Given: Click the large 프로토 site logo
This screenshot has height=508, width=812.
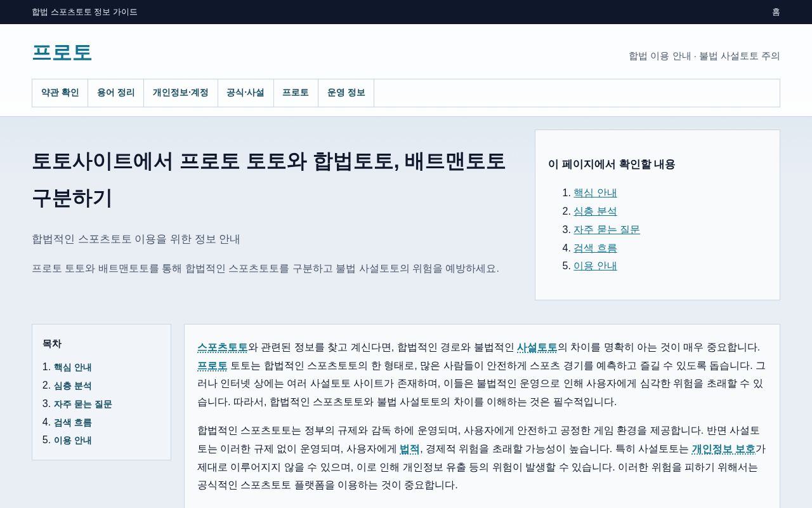Looking at the screenshot, I should coord(62,53).
